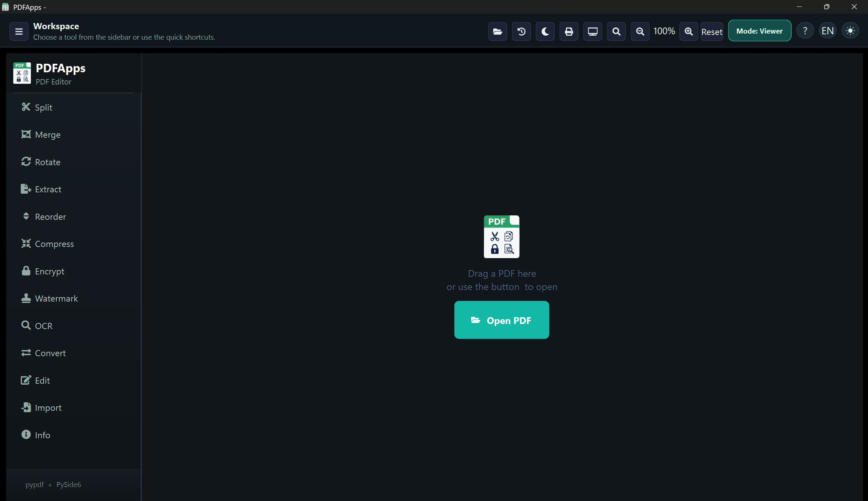The image size is (868, 501).
Task: Click the Edit pencil icon
Action: 26,380
